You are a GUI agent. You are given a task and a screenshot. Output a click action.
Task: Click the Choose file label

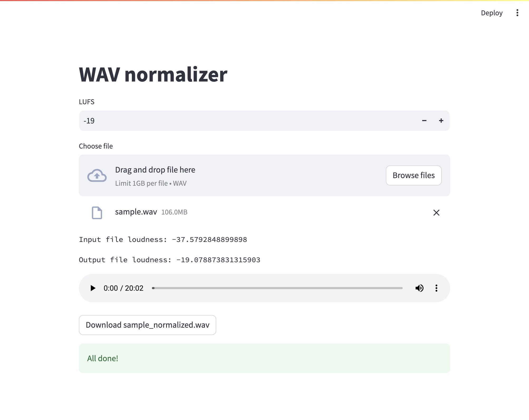tap(95, 146)
